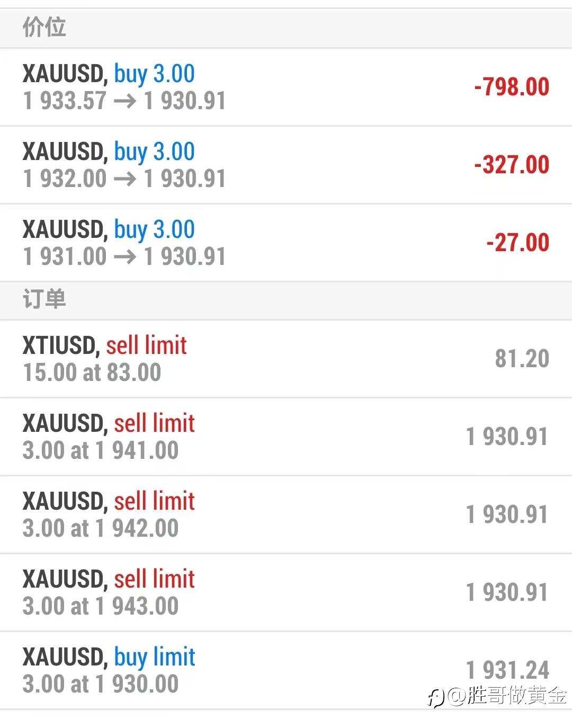This screenshot has height=728, width=572.
Task: Open the XAUUSD buy position at 1 931.00
Action: pos(286,243)
